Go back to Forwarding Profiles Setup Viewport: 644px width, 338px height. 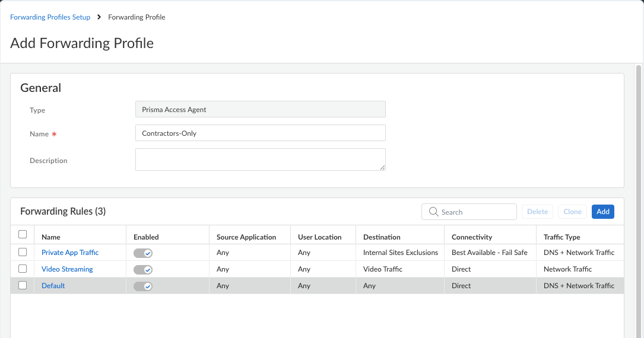50,17
